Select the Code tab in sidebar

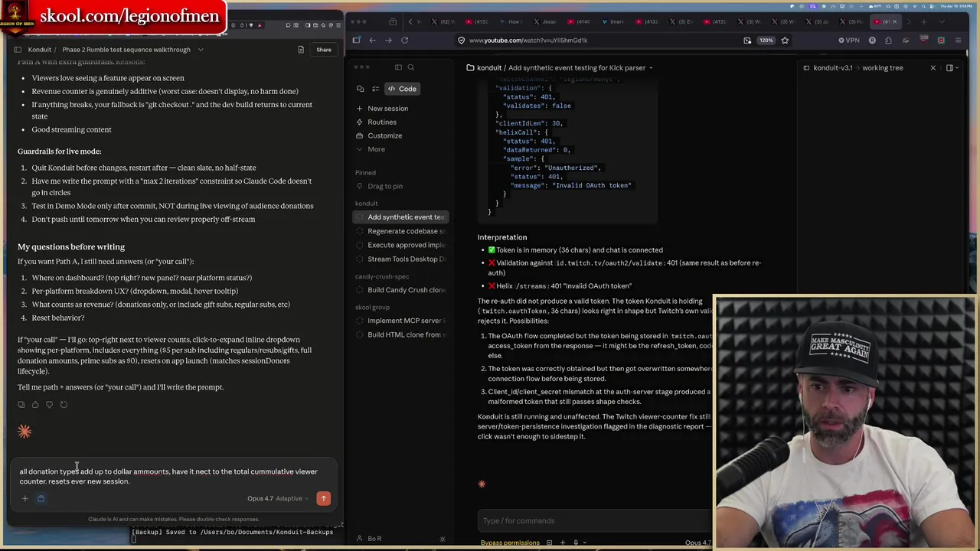(x=402, y=89)
